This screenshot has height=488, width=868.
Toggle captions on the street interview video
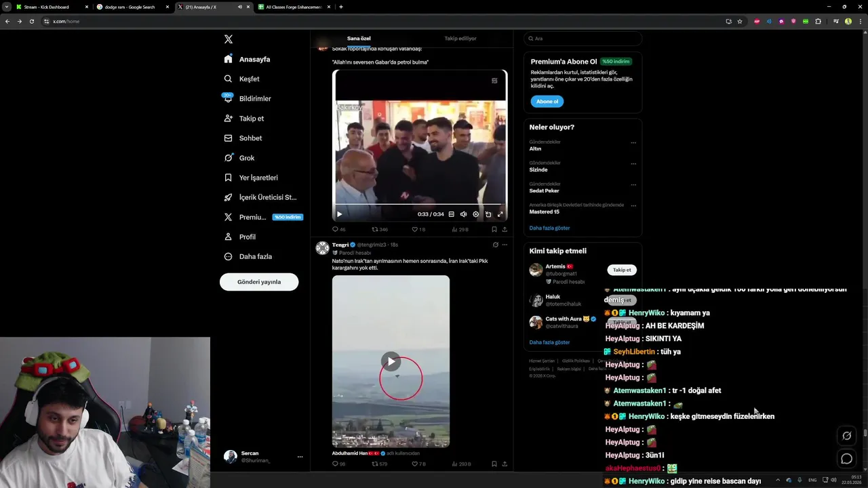click(452, 214)
